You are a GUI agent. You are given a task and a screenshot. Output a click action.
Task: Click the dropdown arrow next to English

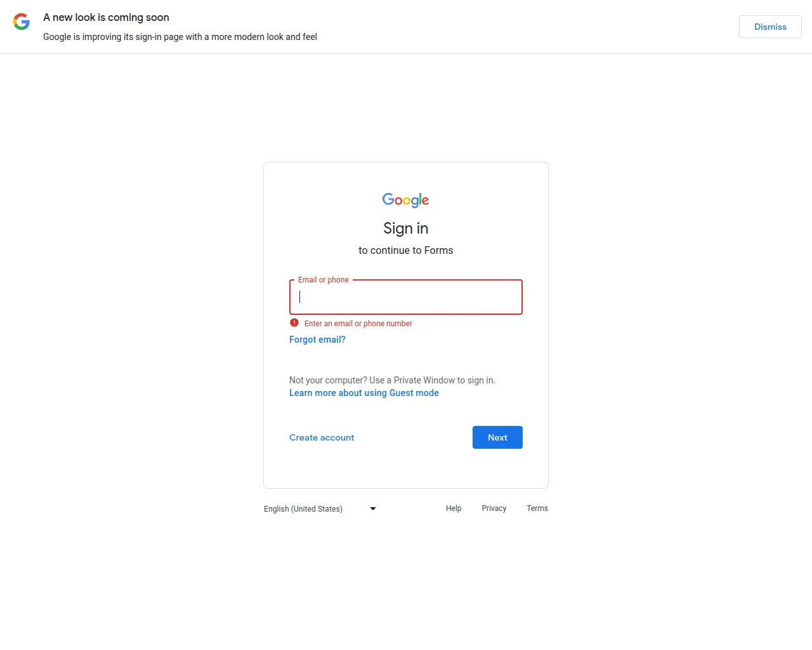click(372, 508)
